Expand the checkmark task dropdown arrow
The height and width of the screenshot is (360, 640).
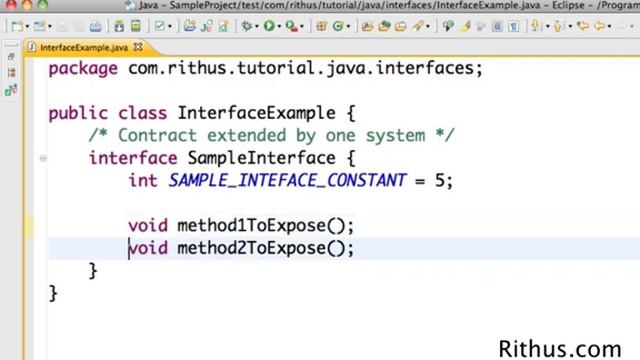[x=170, y=27]
